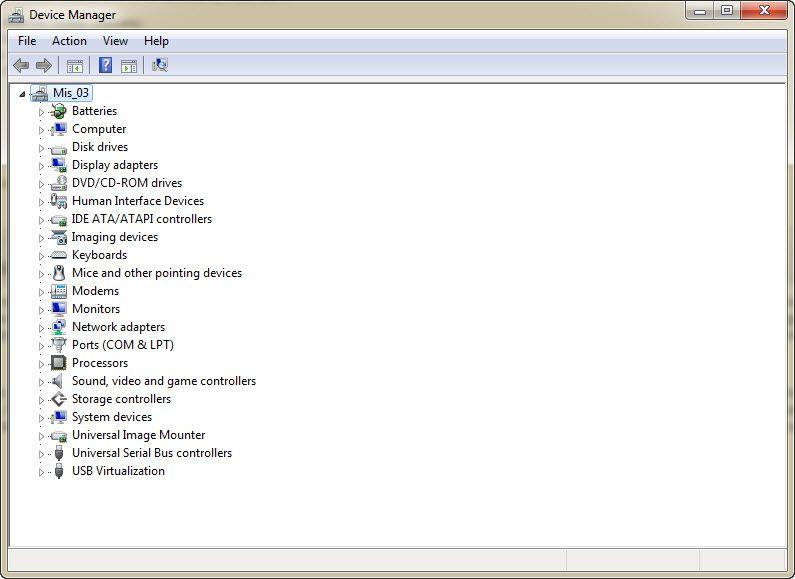Expand the Batteries node arrow
The width and height of the screenshot is (795, 579).
[x=41, y=112]
